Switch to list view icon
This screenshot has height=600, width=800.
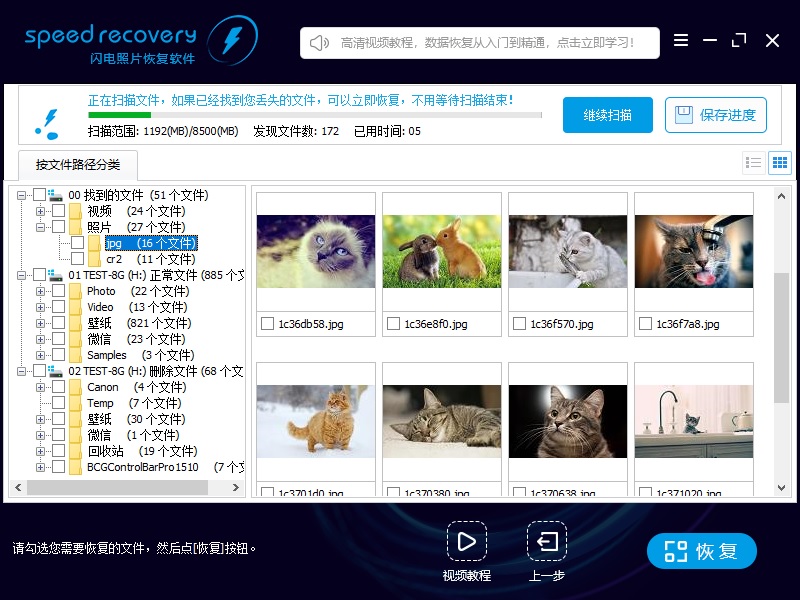[x=754, y=163]
